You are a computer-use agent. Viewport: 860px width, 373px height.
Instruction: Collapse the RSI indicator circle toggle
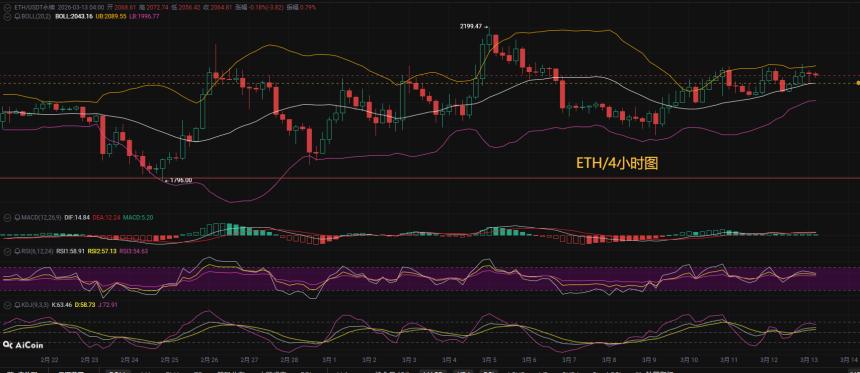click(7, 251)
